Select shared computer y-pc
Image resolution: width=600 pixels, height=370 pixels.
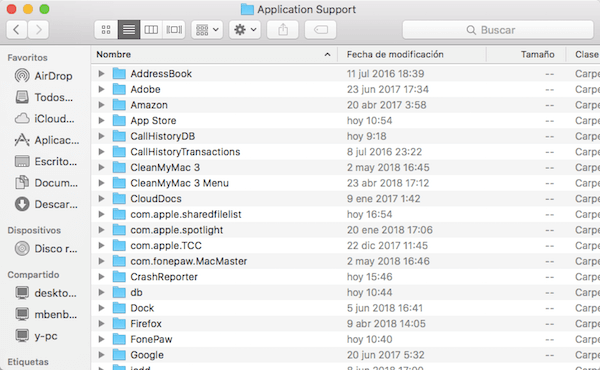[x=36, y=336]
